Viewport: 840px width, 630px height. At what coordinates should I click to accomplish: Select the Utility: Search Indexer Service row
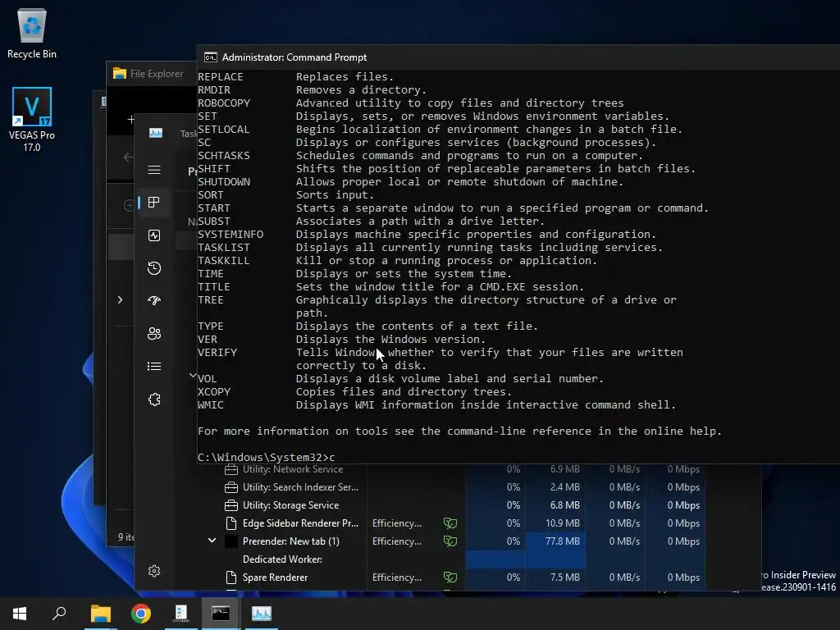465,487
